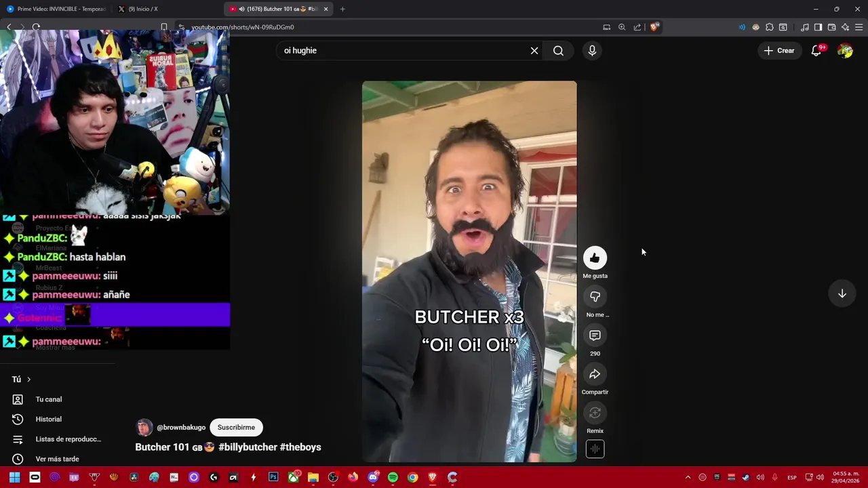
Task: Open Tu canal in the sidebar
Action: (49, 399)
